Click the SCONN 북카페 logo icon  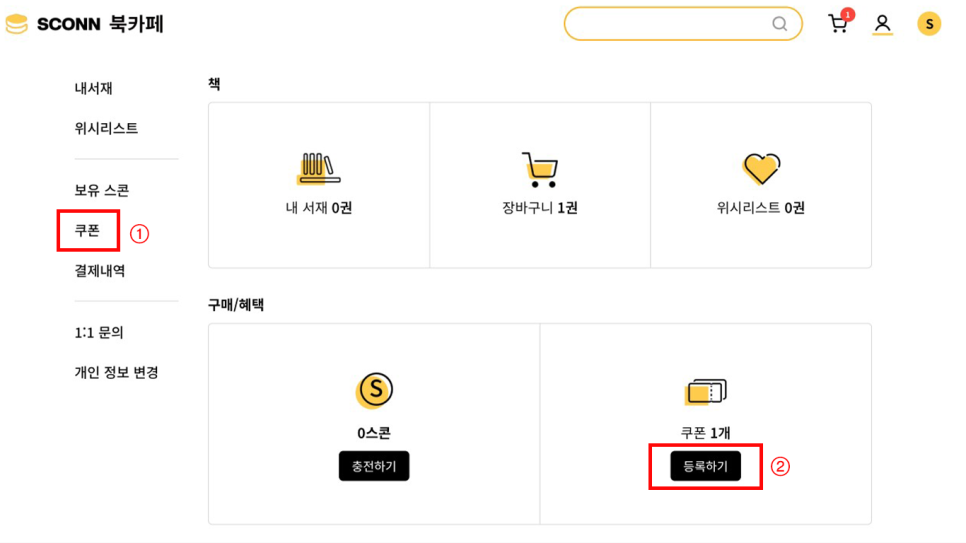click(17, 24)
